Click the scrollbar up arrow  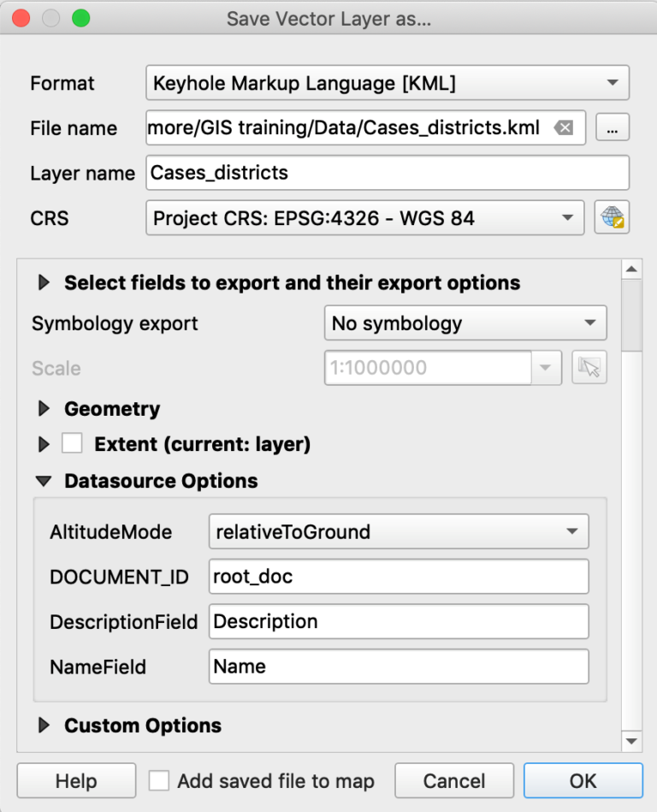631,269
